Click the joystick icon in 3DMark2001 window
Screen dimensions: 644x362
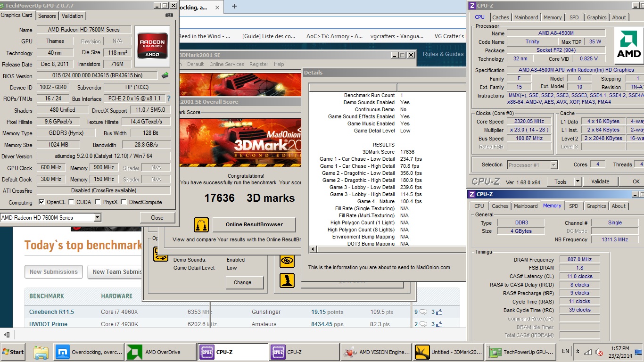[x=287, y=280]
